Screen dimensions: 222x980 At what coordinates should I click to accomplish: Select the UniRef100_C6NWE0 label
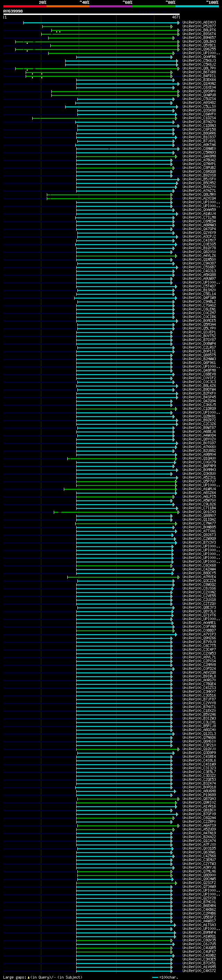pyautogui.click(x=199, y=149)
